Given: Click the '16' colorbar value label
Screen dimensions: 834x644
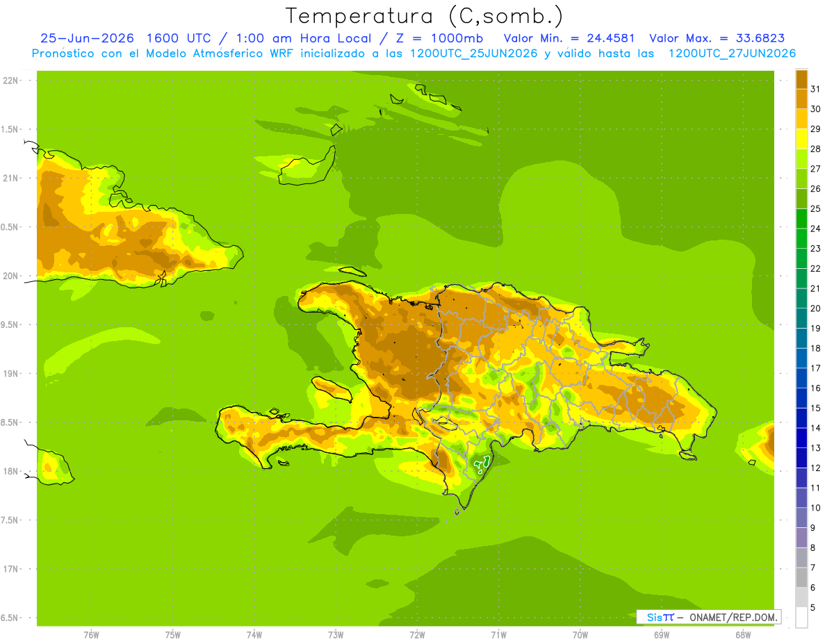Looking at the screenshot, I should click(x=815, y=388).
